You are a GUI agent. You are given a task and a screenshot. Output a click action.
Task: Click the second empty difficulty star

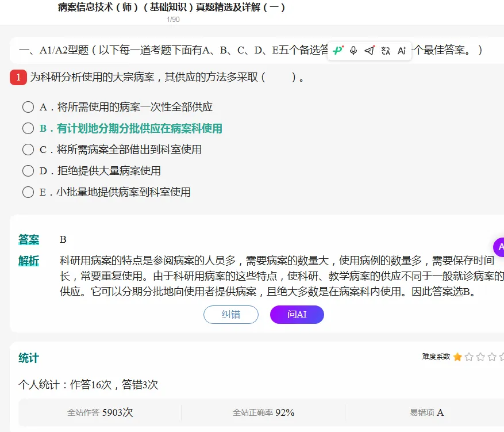pos(469,357)
